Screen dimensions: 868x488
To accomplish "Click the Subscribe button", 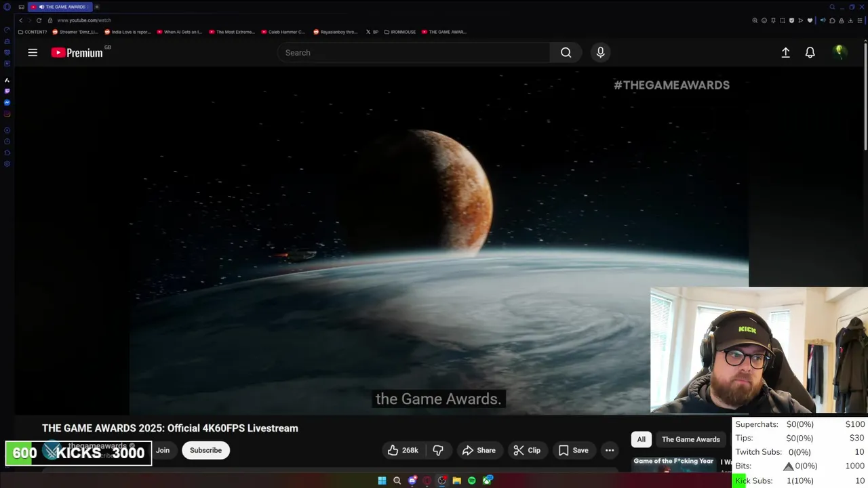I will [205, 450].
